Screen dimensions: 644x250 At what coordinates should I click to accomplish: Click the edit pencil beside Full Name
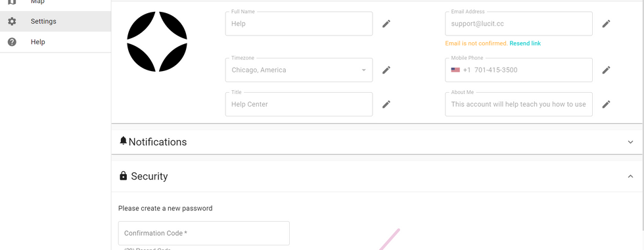pyautogui.click(x=386, y=24)
